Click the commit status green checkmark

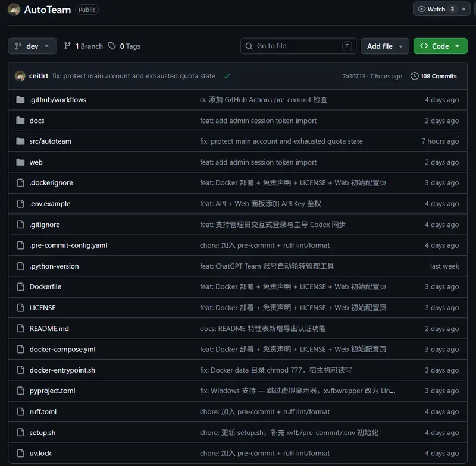(x=227, y=76)
